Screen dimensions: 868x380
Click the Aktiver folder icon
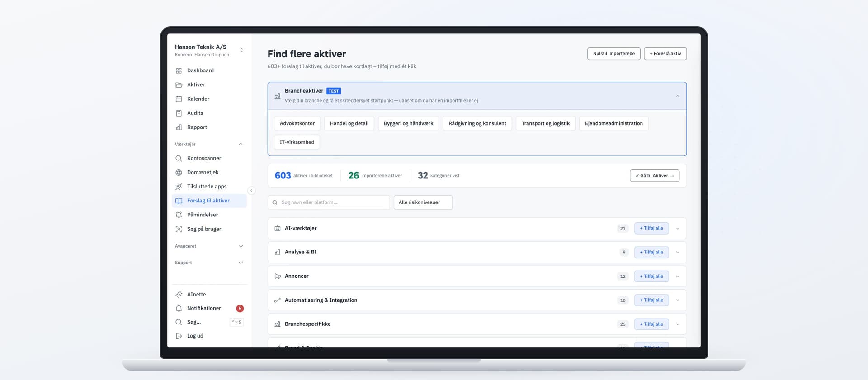[179, 85]
